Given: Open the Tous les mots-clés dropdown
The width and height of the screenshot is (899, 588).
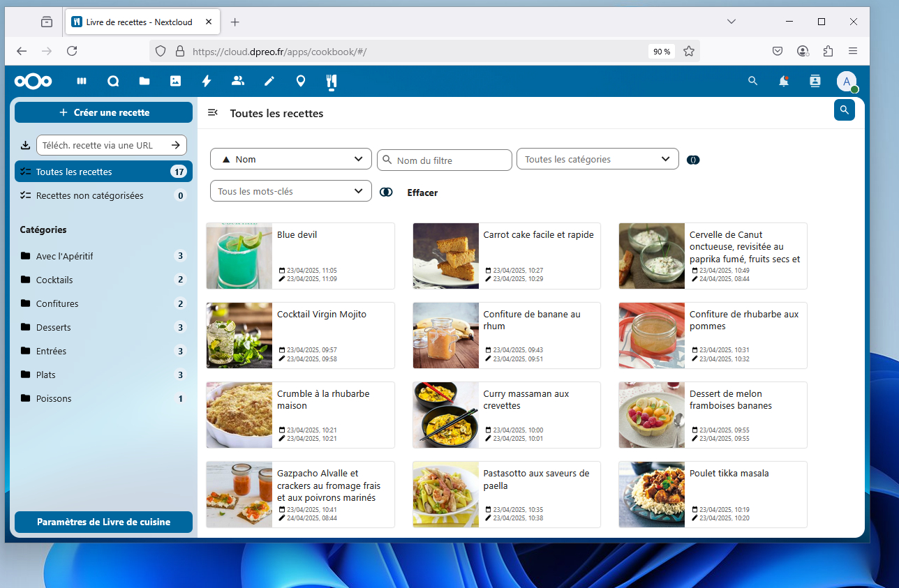Looking at the screenshot, I should click(290, 191).
